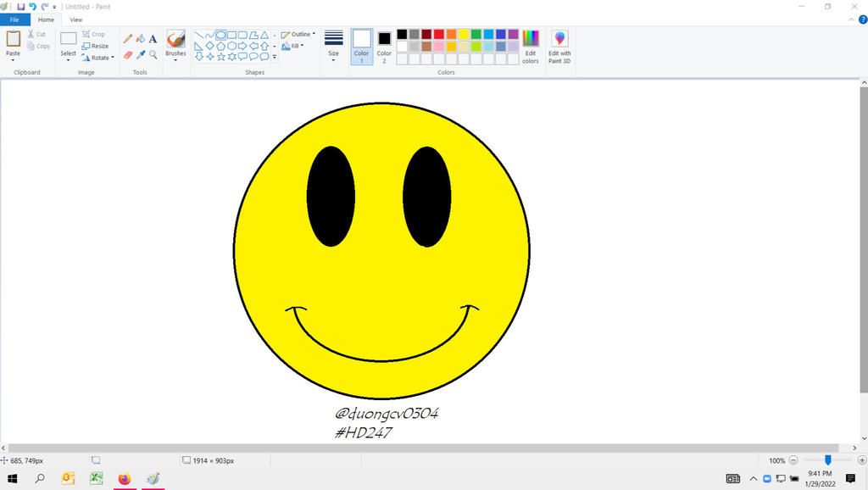The image size is (868, 490).
Task: Open Firefox from the taskbar
Action: pyautogui.click(x=125, y=478)
